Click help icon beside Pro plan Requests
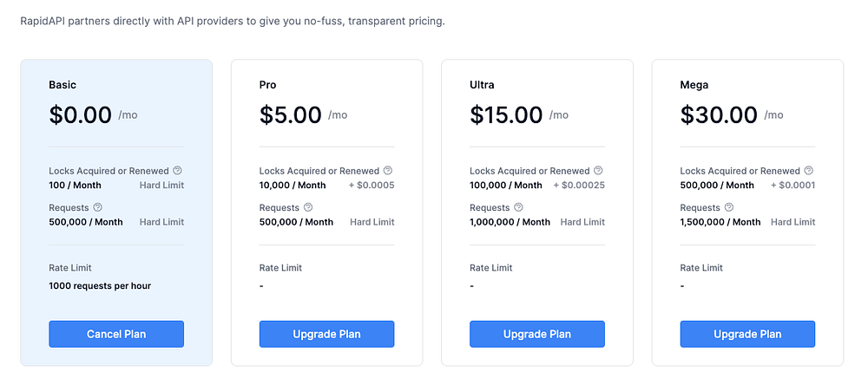Image resolution: width=868 pixels, height=379 pixels. (308, 207)
